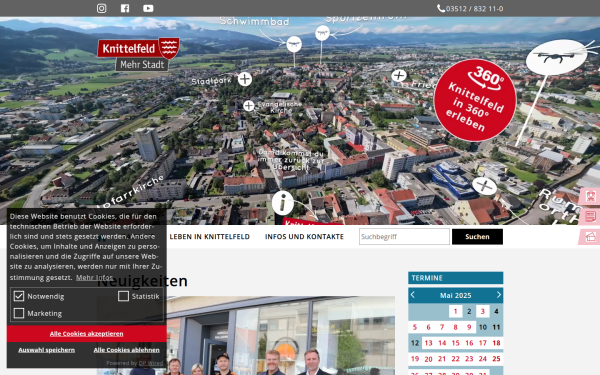
Task: Go to next month in Termine calendar
Action: [499, 295]
